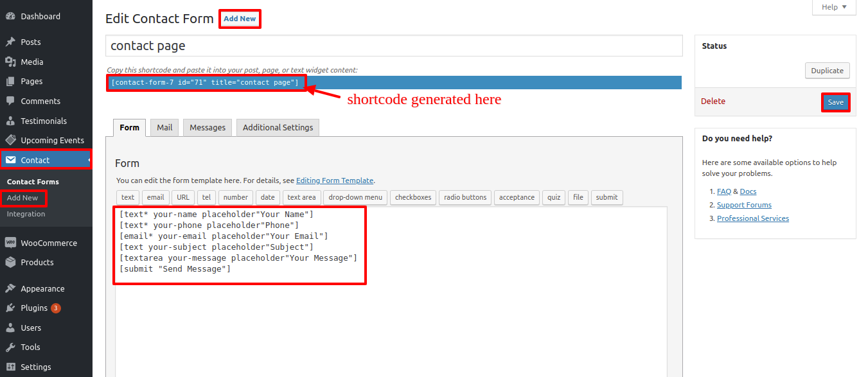868x377 pixels.
Task: Insert a URL form tag
Action: coord(183,197)
